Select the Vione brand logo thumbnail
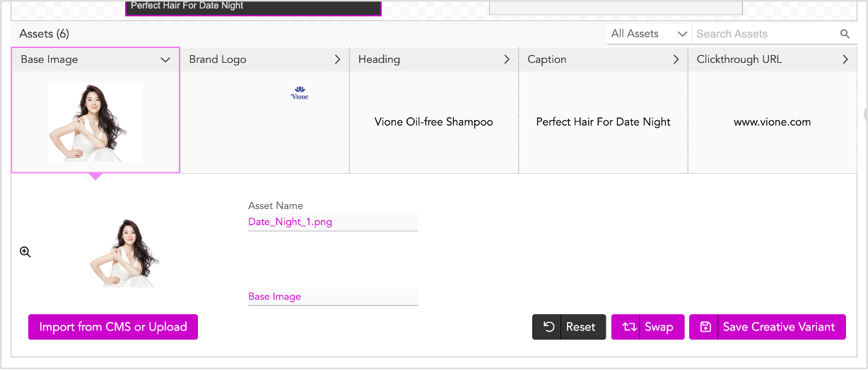 point(300,92)
